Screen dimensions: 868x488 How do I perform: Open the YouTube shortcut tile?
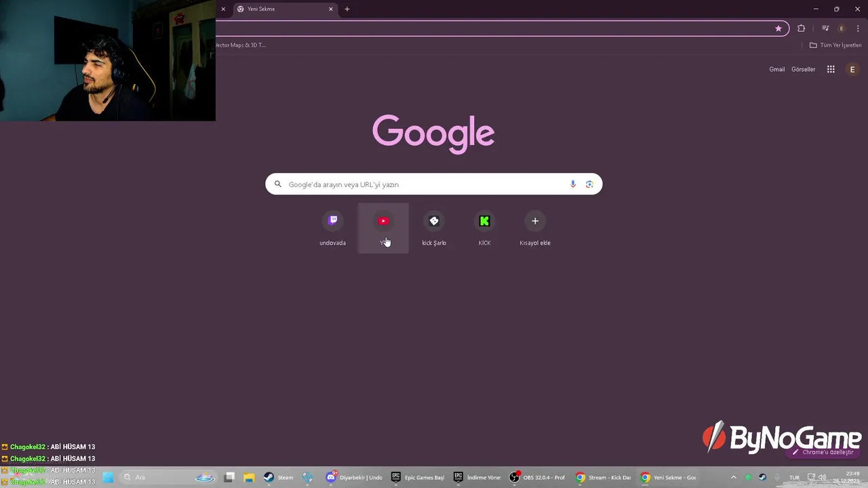[383, 228]
